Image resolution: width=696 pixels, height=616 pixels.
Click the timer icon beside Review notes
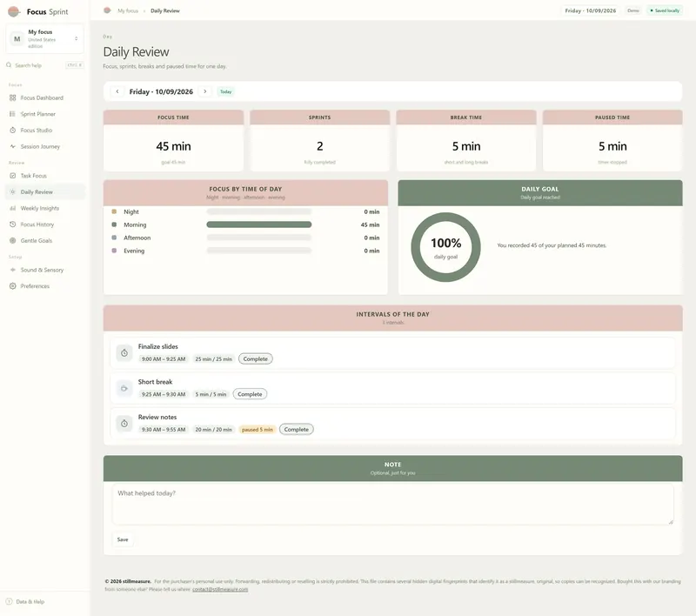pos(124,424)
